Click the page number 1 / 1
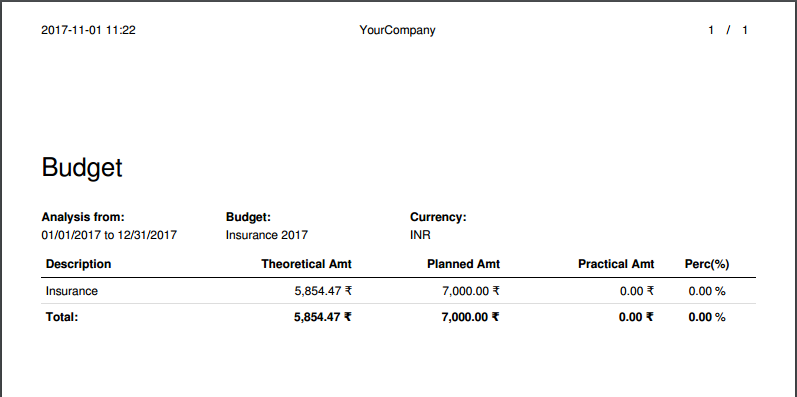 728,30
